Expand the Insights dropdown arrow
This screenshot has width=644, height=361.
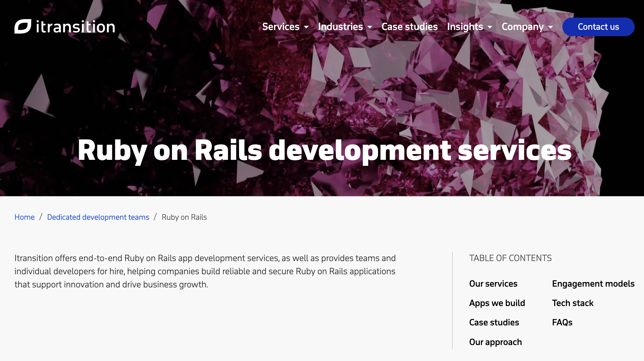click(490, 27)
